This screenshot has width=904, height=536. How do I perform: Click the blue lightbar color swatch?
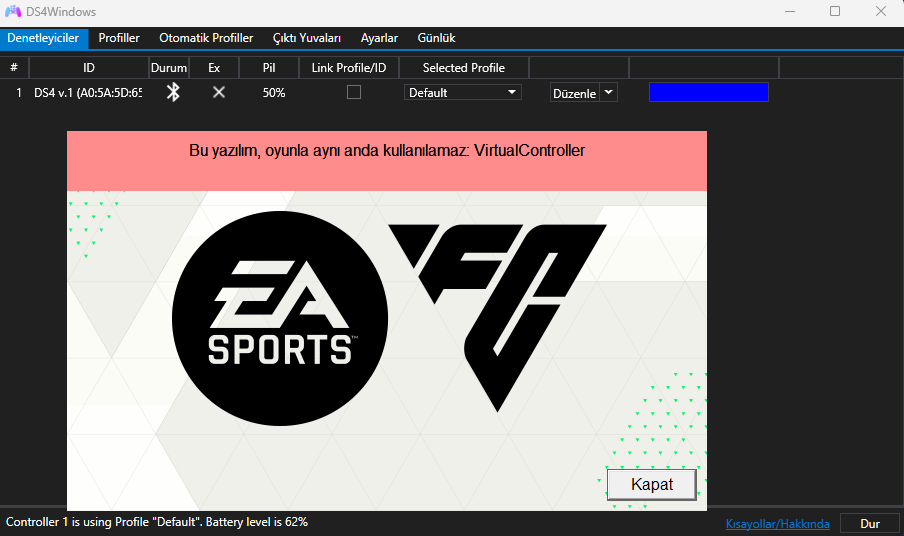pyautogui.click(x=709, y=92)
